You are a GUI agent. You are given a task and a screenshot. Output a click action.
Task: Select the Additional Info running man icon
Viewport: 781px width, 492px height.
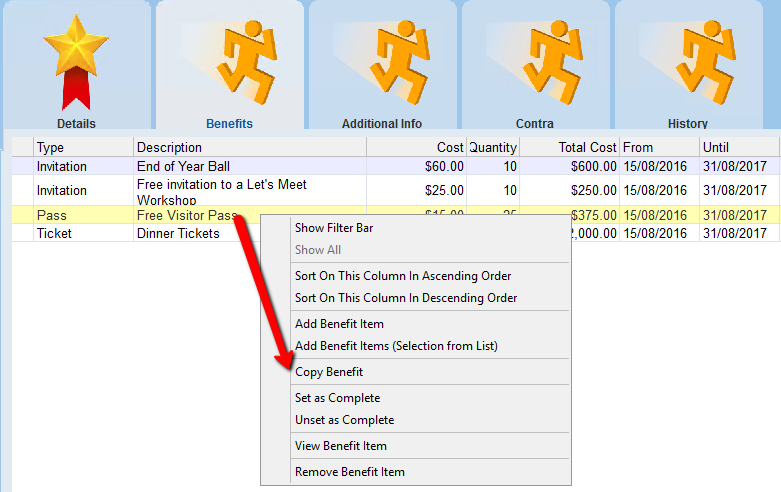[x=382, y=62]
